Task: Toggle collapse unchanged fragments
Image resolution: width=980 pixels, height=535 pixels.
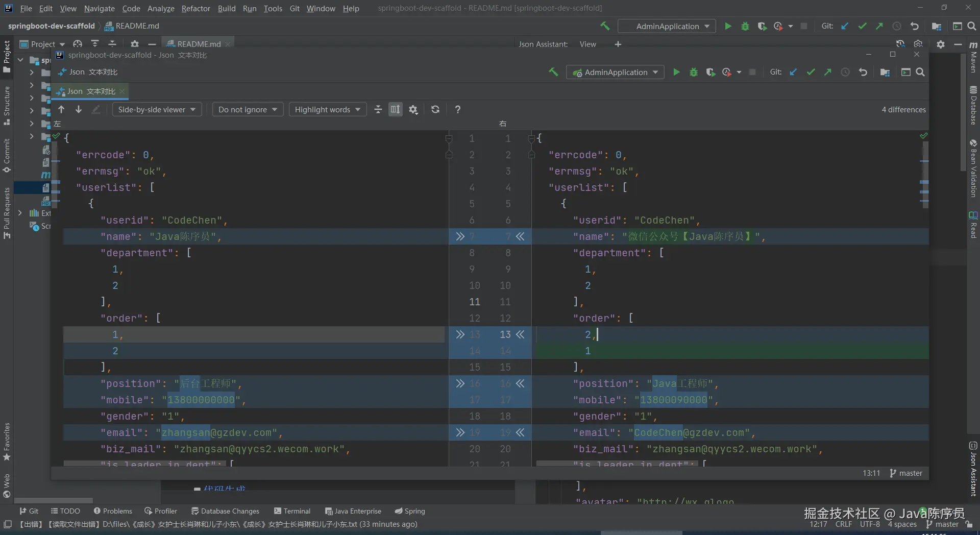Action: 378,109
